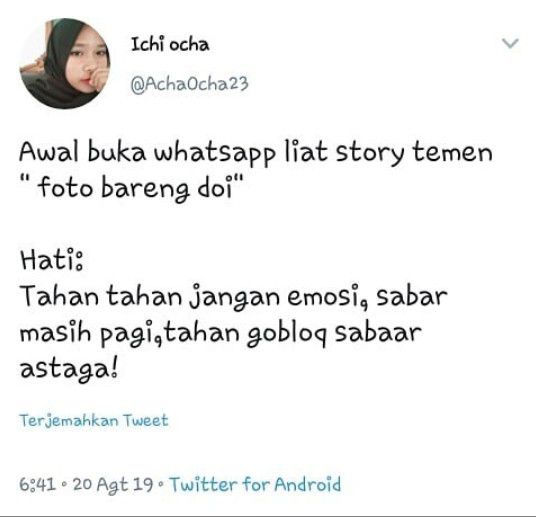
Task: Select the 20 Agt 19 date
Action: click(x=113, y=485)
